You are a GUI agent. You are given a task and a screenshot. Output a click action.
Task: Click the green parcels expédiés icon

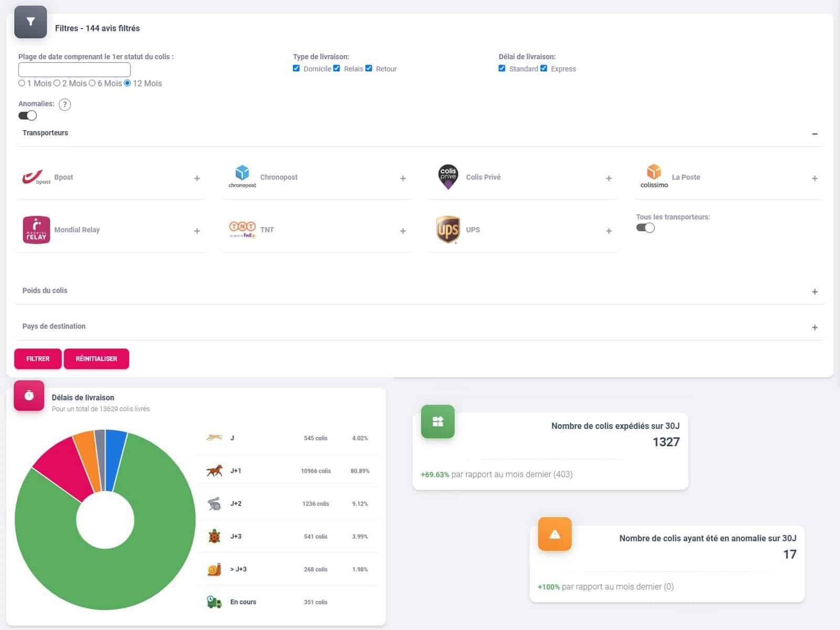438,422
